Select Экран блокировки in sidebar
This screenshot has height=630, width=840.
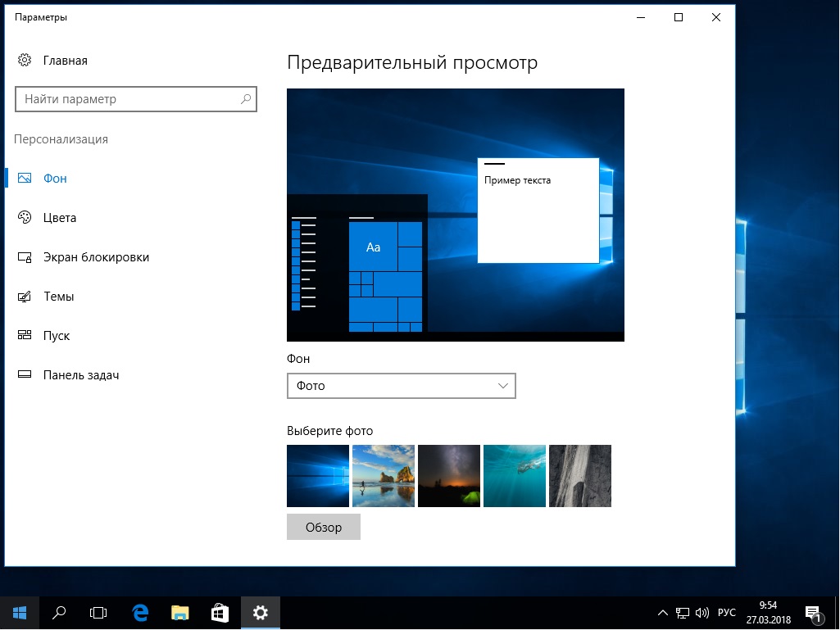95,257
